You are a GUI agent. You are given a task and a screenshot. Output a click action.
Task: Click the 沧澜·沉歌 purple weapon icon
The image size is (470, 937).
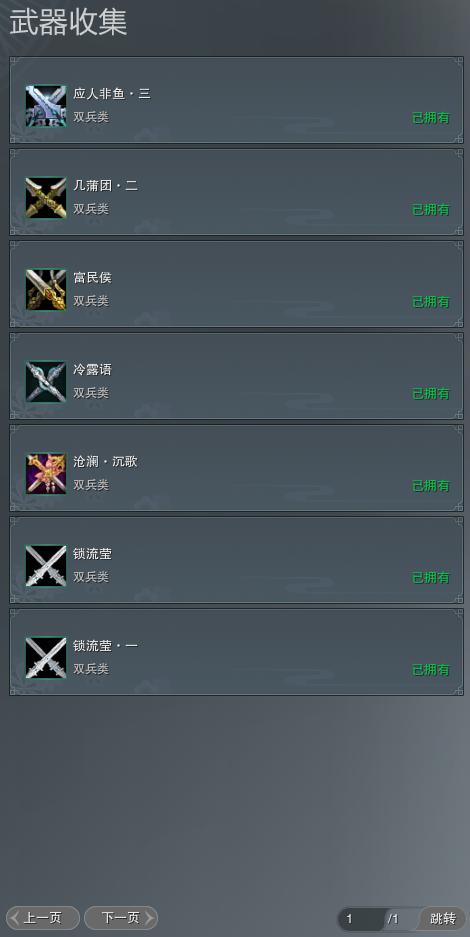click(46, 474)
